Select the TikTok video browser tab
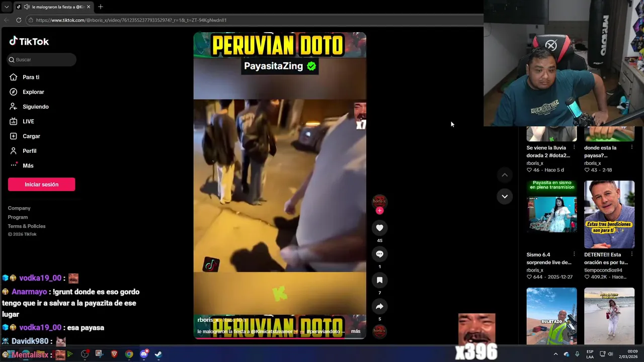The width and height of the screenshot is (644, 362). pos(53,7)
